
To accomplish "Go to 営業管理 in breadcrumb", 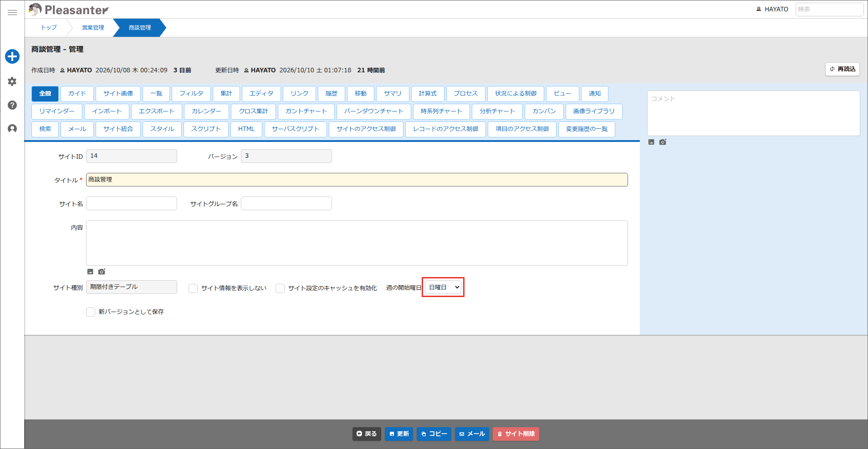I will click(93, 28).
